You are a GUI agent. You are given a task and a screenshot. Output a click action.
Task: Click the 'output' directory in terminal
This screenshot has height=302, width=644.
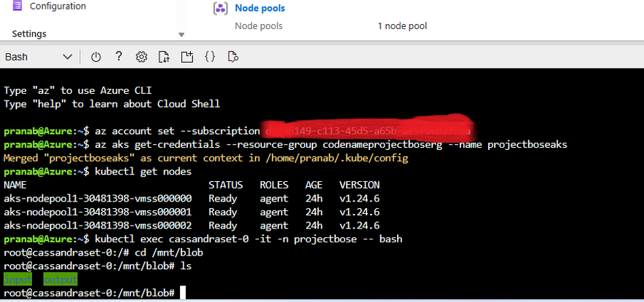point(60,280)
